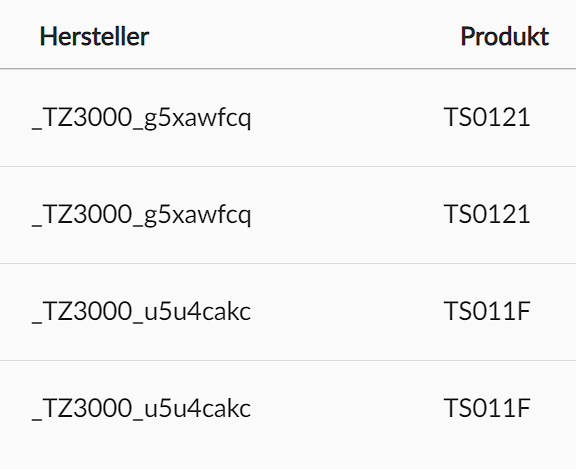The image size is (576, 469).
Task: Choose the lower TS0121 model cell
Action: (x=487, y=214)
